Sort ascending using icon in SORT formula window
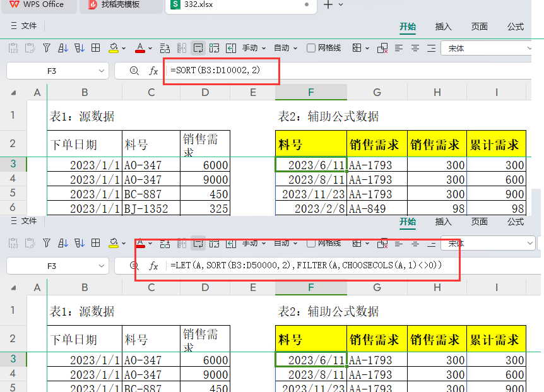544x392 pixels. click(x=63, y=48)
